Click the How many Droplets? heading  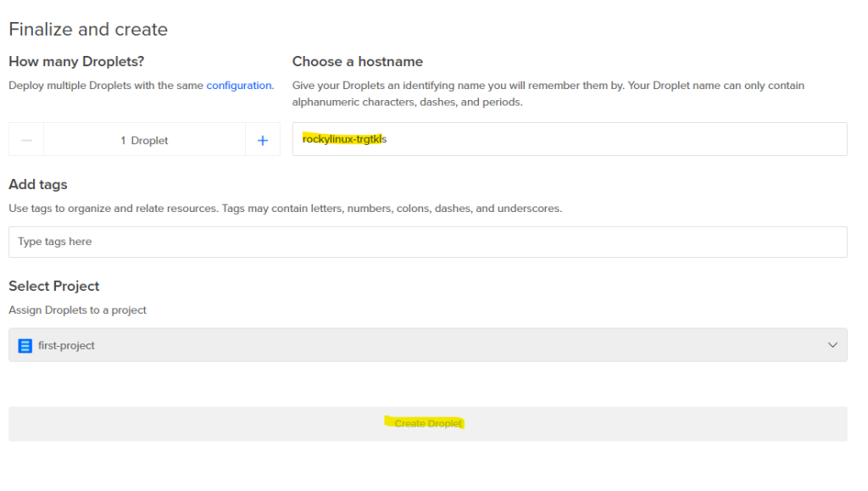point(76,62)
